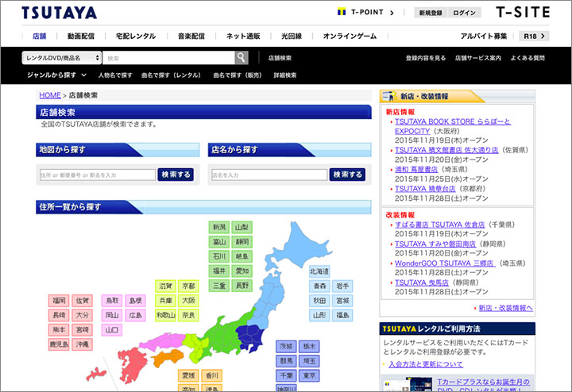Open the 新店・改装情報へ link

[x=505, y=308]
